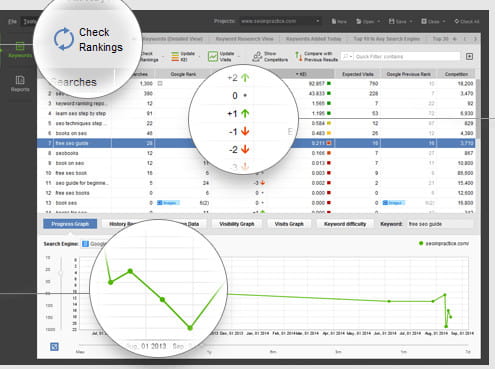This screenshot has height=369, width=495.
Task: Click the Close project icon
Action: tap(424, 21)
